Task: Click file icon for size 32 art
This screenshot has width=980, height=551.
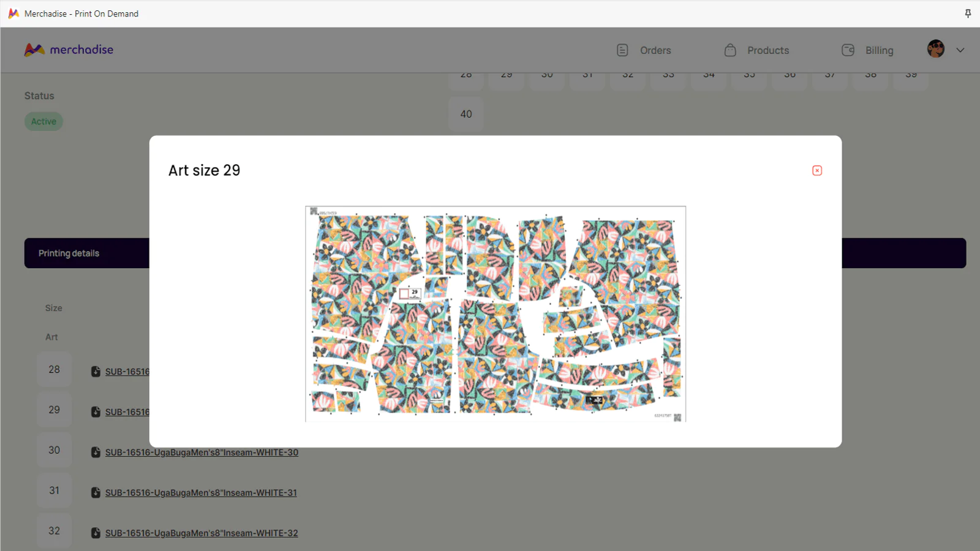Action: point(96,533)
